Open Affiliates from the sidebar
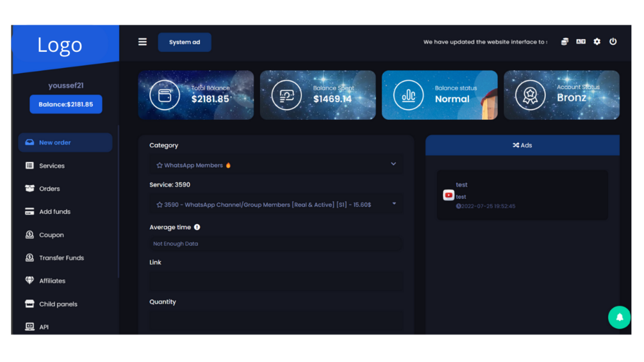Image resolution: width=644 pixels, height=362 pixels. click(x=52, y=281)
